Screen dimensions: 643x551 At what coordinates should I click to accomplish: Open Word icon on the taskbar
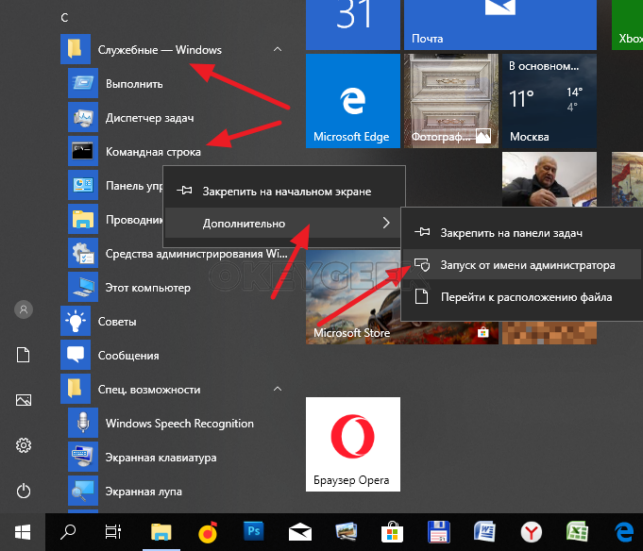(485, 532)
